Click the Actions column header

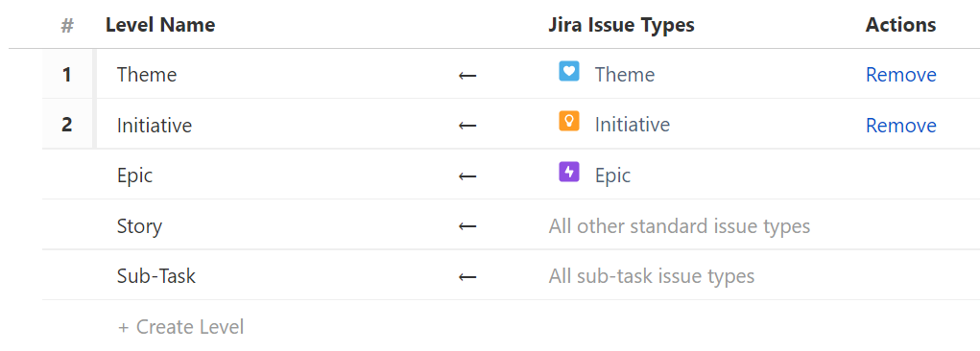click(900, 25)
